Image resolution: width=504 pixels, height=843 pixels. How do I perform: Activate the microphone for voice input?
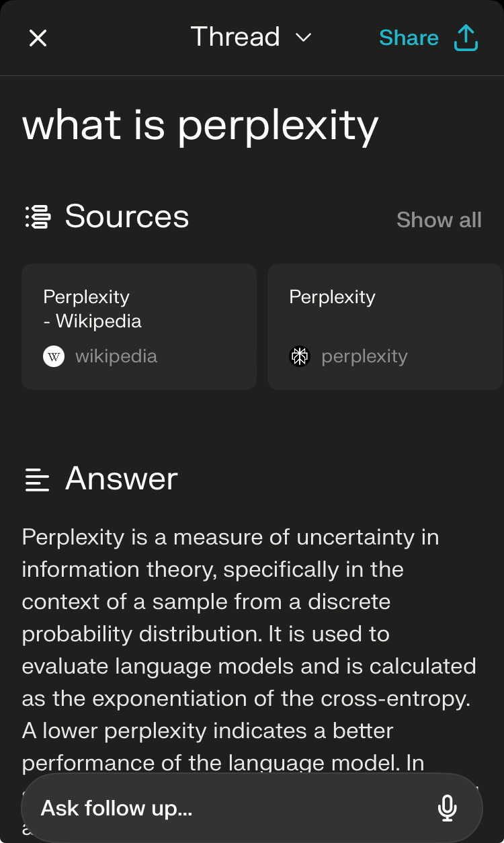click(448, 808)
